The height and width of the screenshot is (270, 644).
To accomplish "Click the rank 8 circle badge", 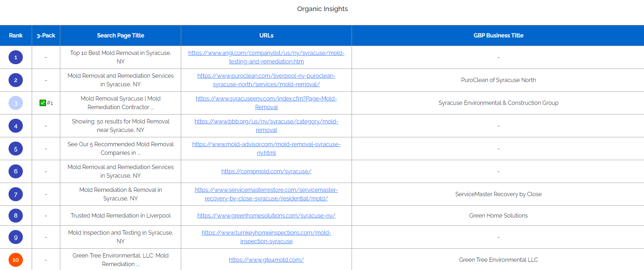I will pyautogui.click(x=16, y=215).
